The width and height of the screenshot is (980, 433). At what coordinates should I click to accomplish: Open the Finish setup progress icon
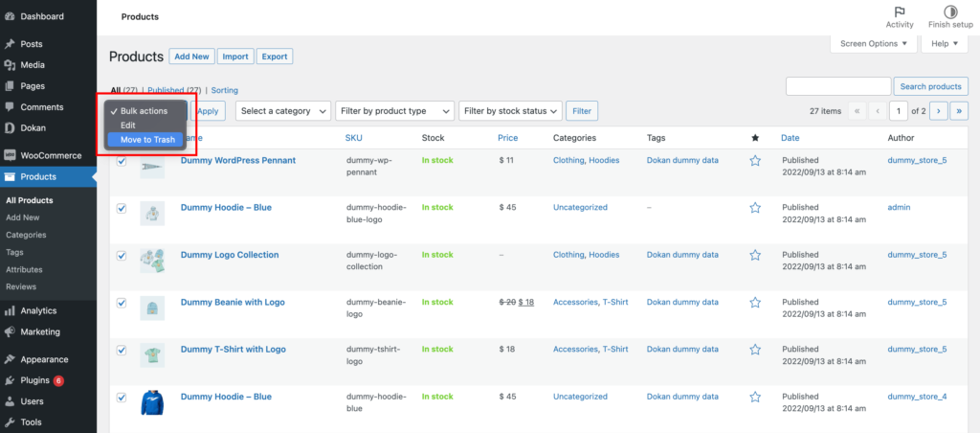pyautogui.click(x=950, y=11)
